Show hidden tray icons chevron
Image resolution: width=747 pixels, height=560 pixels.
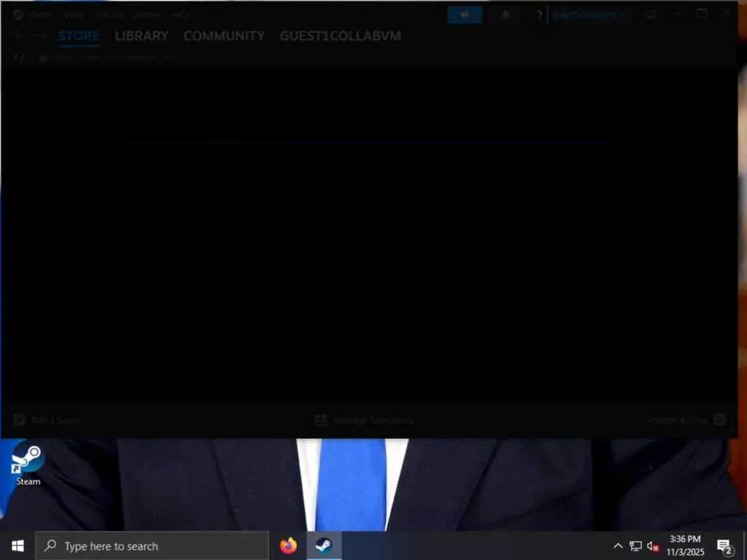point(618,546)
